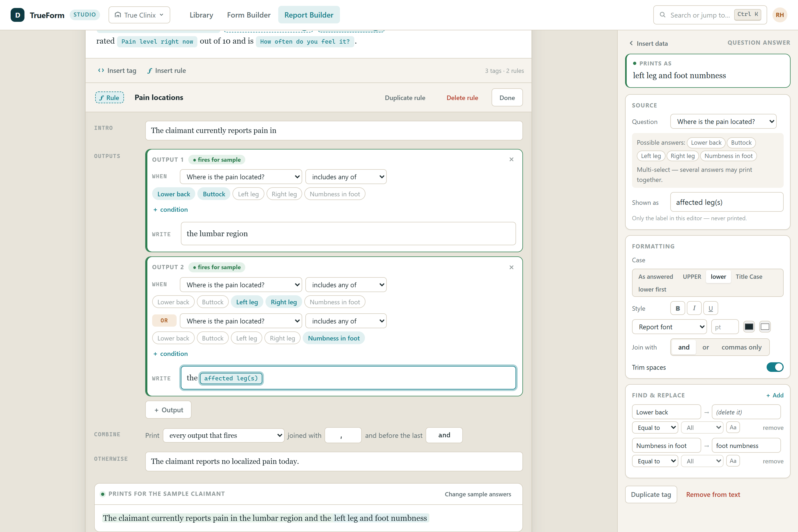Toggle selected Left leg chip in Output 2
The width and height of the screenshot is (798, 532).
click(247, 302)
